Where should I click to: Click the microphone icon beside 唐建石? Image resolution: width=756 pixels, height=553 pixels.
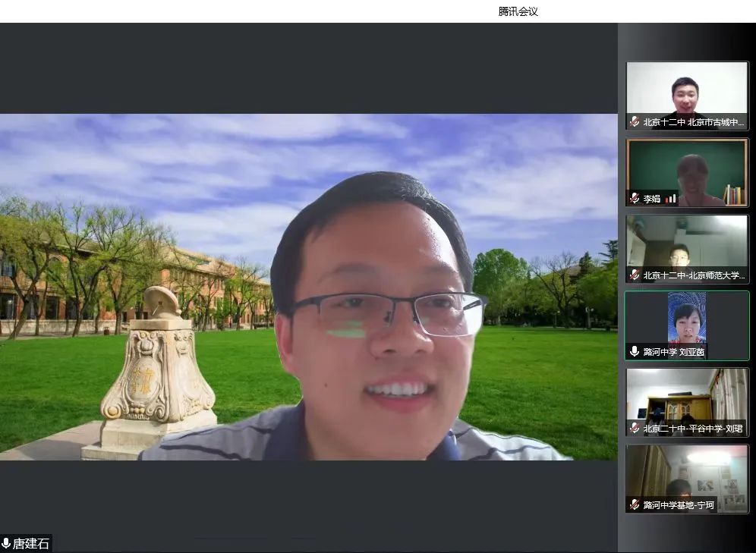tap(6, 543)
